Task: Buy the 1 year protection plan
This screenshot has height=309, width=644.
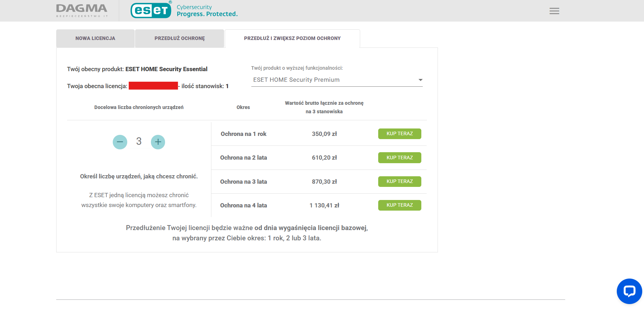Action: [399, 134]
